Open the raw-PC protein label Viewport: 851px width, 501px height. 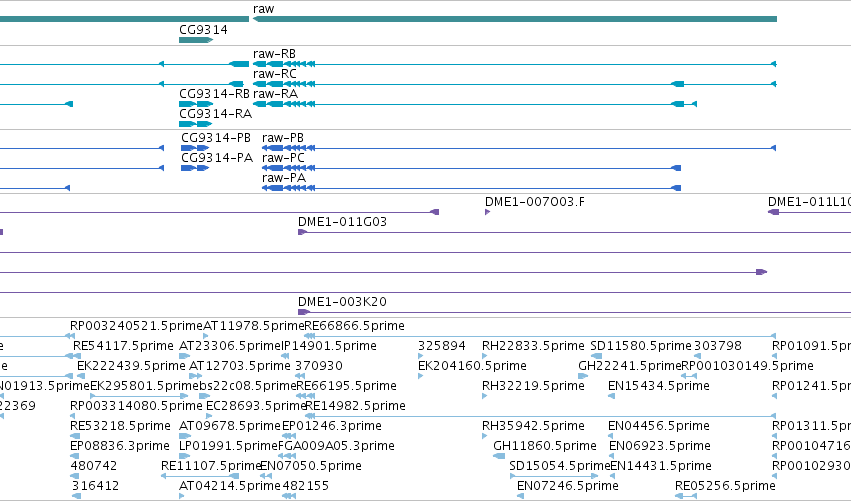pyautogui.click(x=283, y=158)
